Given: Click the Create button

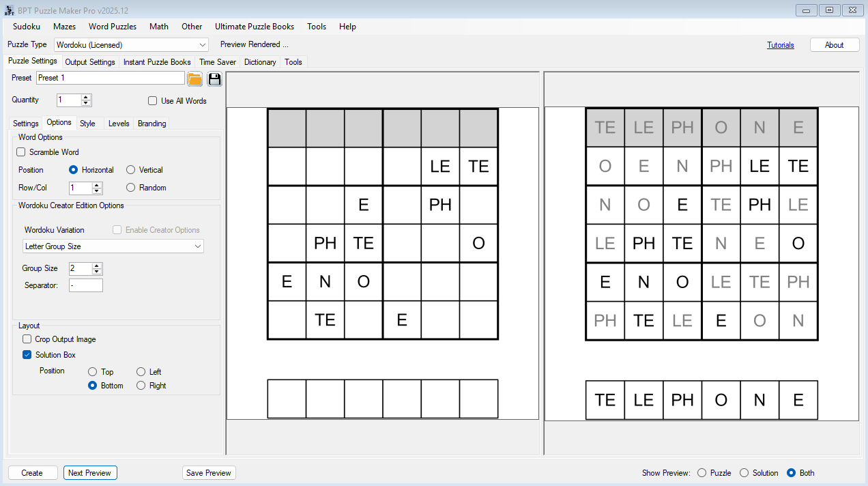Looking at the screenshot, I should pos(32,473).
